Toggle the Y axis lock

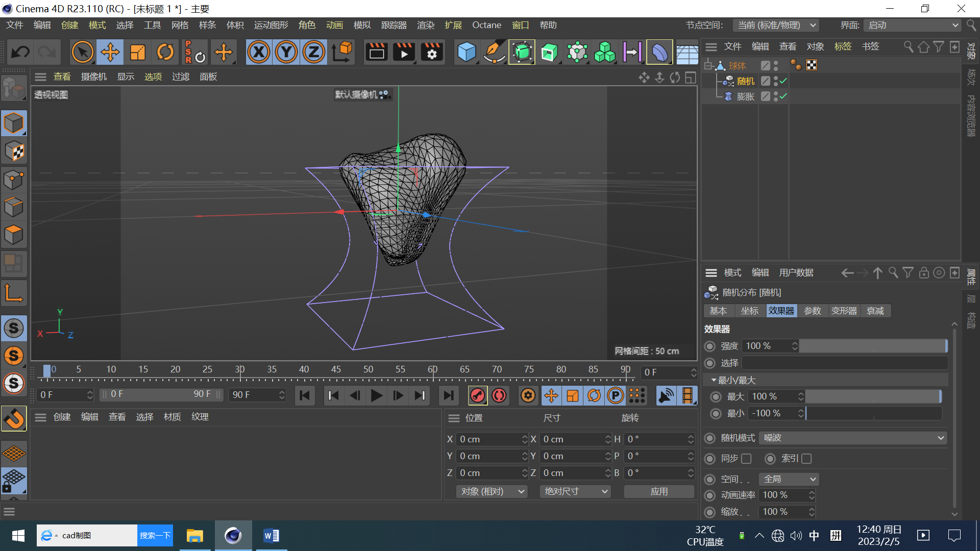tap(286, 52)
